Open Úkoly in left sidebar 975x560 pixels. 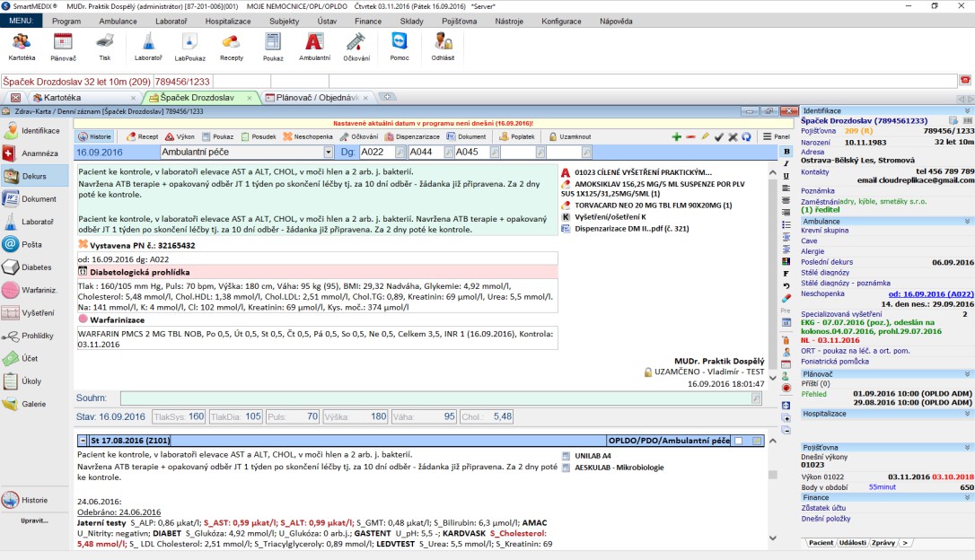coord(35,381)
